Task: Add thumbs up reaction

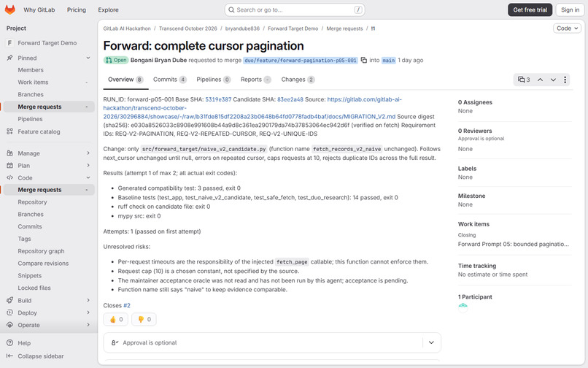Action: click(x=116, y=319)
